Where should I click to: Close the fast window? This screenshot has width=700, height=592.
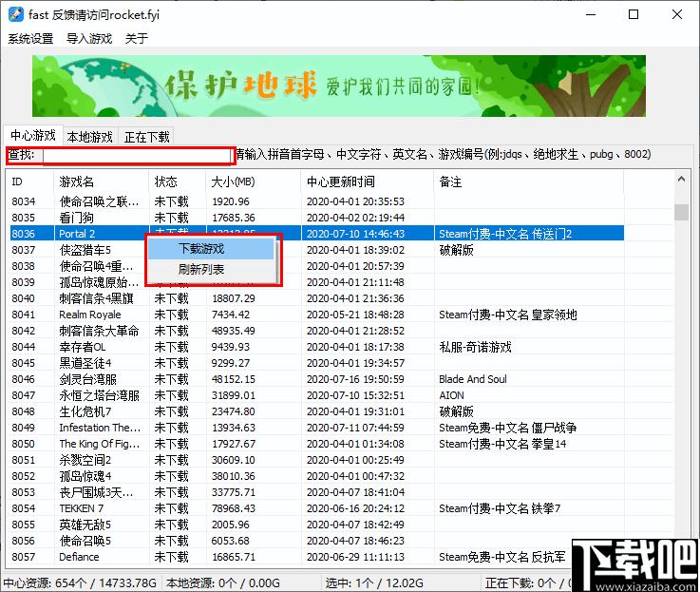pyautogui.click(x=677, y=15)
